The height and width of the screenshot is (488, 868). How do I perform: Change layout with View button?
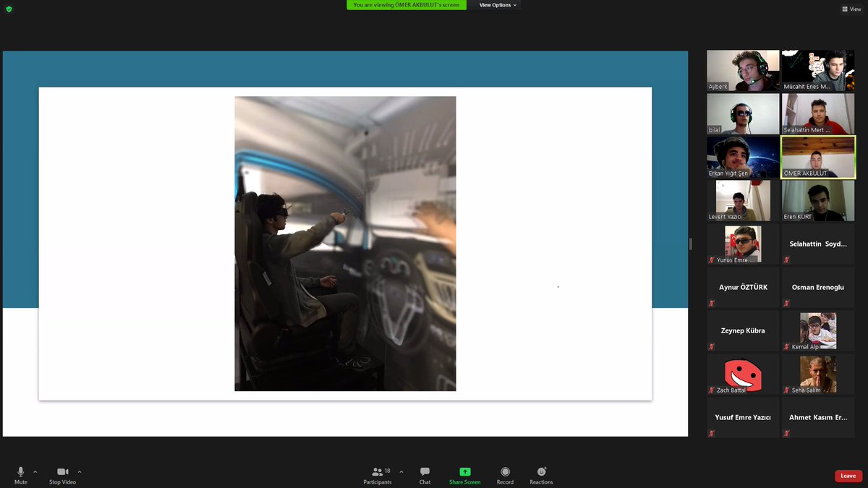[x=851, y=9]
